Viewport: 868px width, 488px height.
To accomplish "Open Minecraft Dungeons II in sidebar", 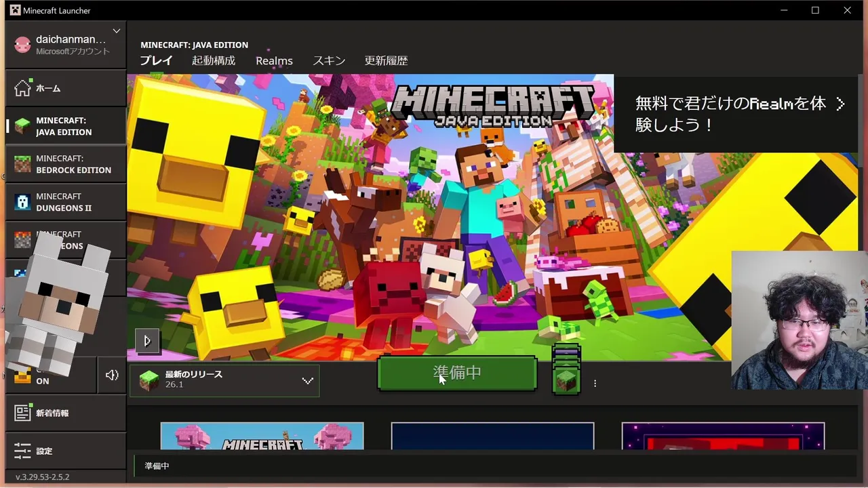I will [66, 202].
